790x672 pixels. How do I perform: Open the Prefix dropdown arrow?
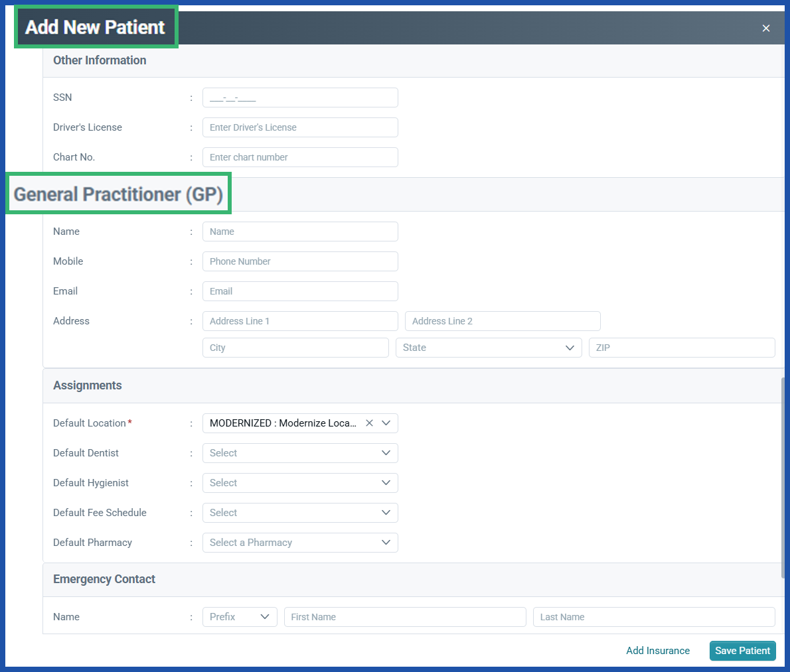coord(264,617)
